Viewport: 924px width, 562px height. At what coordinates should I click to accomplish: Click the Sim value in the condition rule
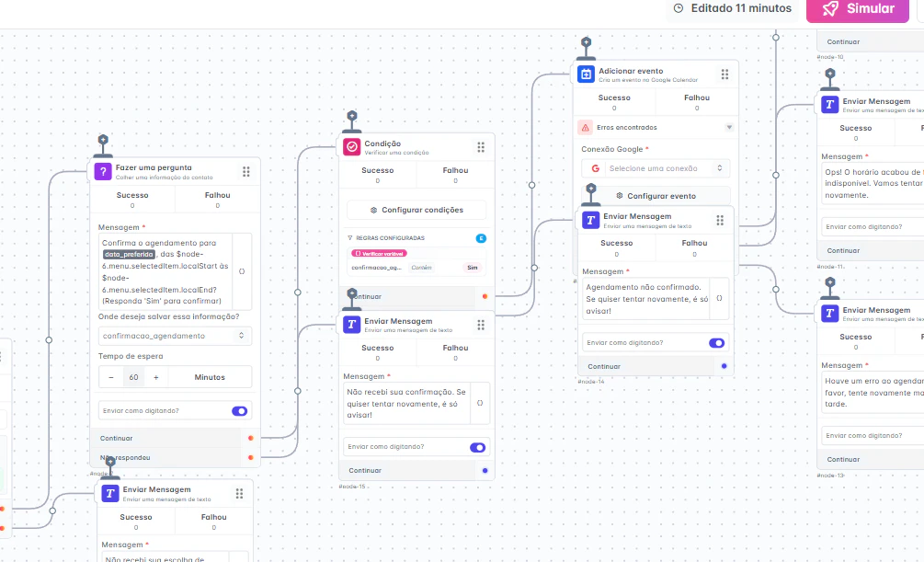point(473,268)
